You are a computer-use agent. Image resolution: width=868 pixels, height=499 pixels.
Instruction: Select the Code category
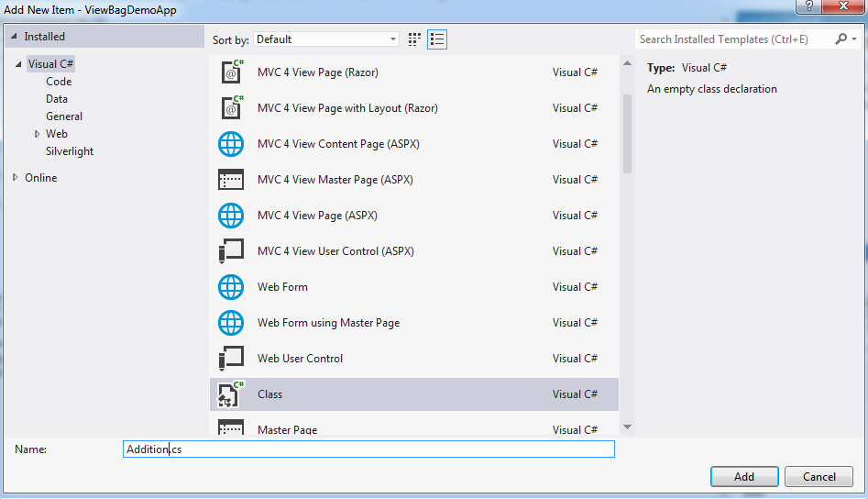click(59, 82)
